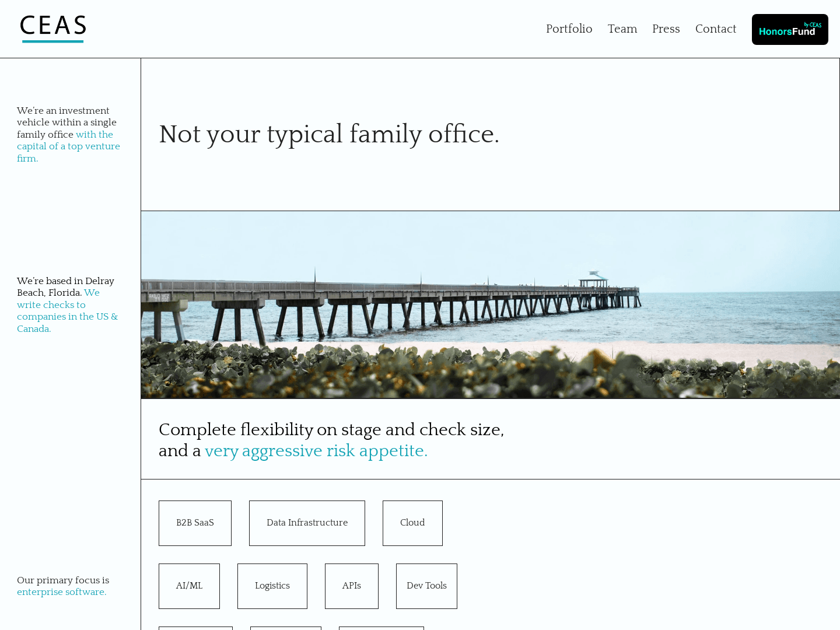Navigate to the Contact page

pyautogui.click(x=715, y=29)
